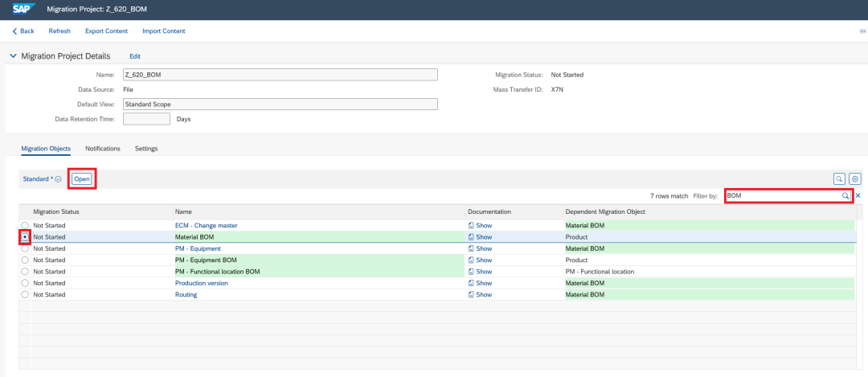Open the Routing link
Viewport: 868px width, 377px height.
(186, 294)
